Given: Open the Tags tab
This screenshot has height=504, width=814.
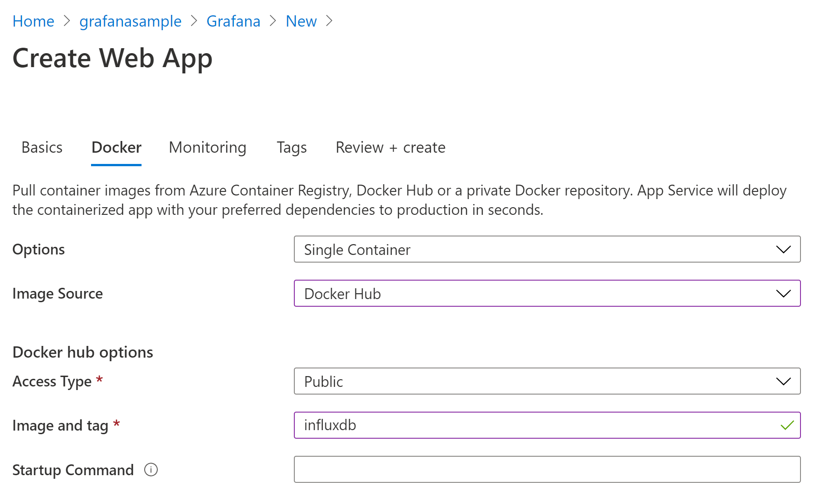Looking at the screenshot, I should tap(292, 147).
